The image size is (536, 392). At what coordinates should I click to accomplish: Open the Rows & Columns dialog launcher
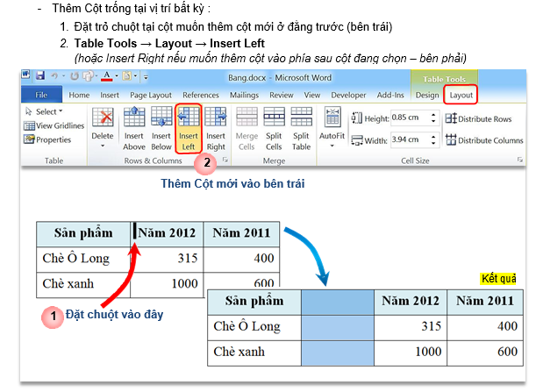pos(225,161)
